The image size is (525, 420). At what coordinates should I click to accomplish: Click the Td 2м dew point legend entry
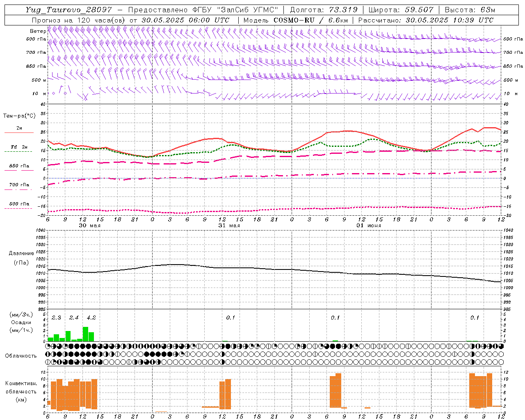pyautogui.click(x=19, y=147)
